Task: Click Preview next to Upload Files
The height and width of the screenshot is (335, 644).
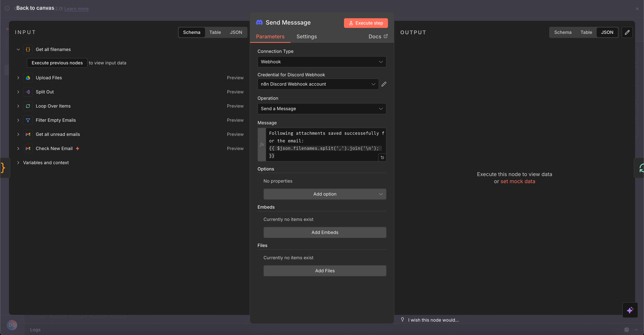Action: coord(235,78)
